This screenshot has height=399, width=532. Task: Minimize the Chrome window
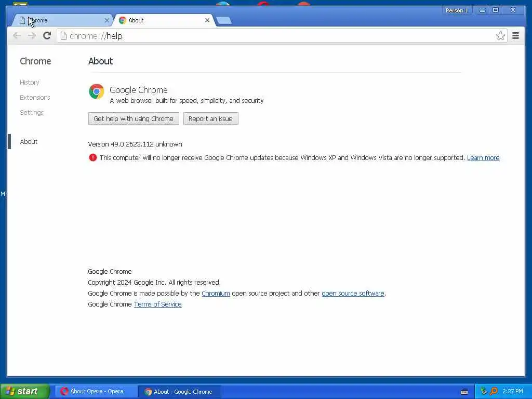pyautogui.click(x=482, y=10)
